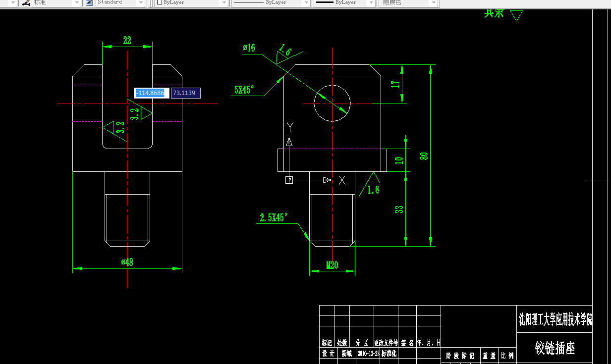Select the title block text 沈阳理工大学应用技术学院
611x364 pixels.
click(x=555, y=320)
